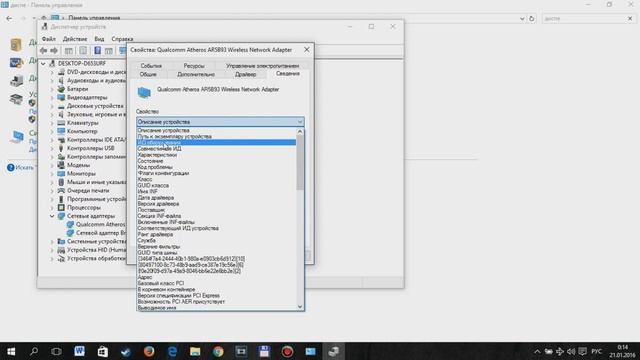The width and height of the screenshot is (640, 360).
Task: Select 'Совместимые ИД' option
Action: coord(216,149)
